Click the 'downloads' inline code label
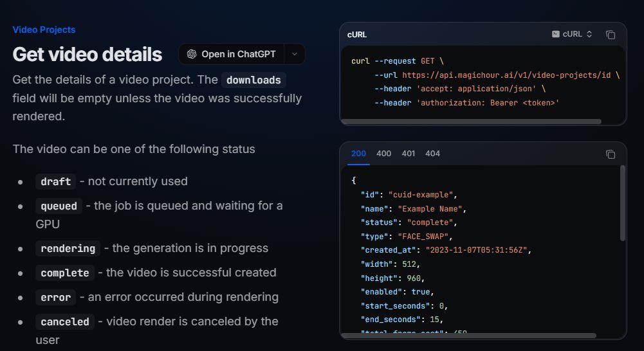This screenshot has height=351, width=644. 253,80
